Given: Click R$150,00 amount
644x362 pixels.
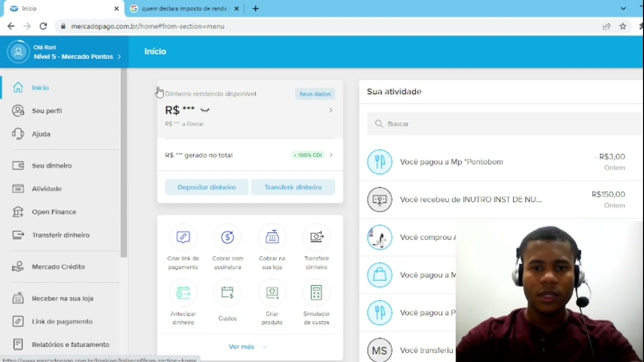Looking at the screenshot, I should (x=608, y=195).
